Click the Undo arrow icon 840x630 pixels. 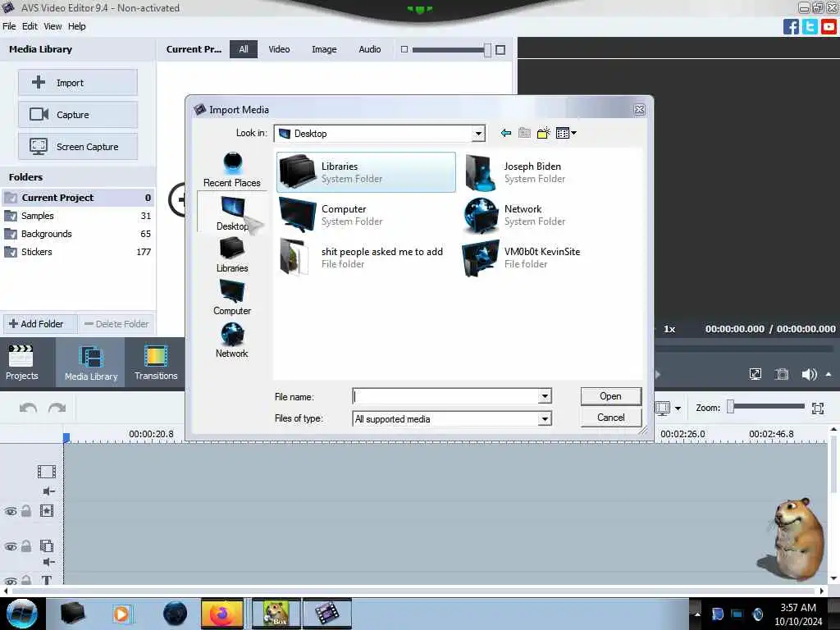click(x=29, y=409)
